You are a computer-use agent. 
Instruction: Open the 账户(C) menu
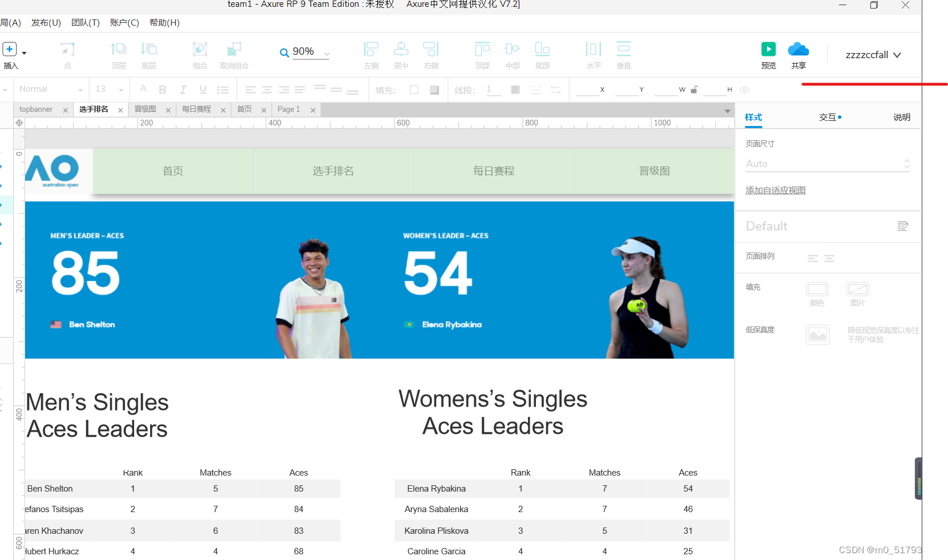(x=124, y=23)
